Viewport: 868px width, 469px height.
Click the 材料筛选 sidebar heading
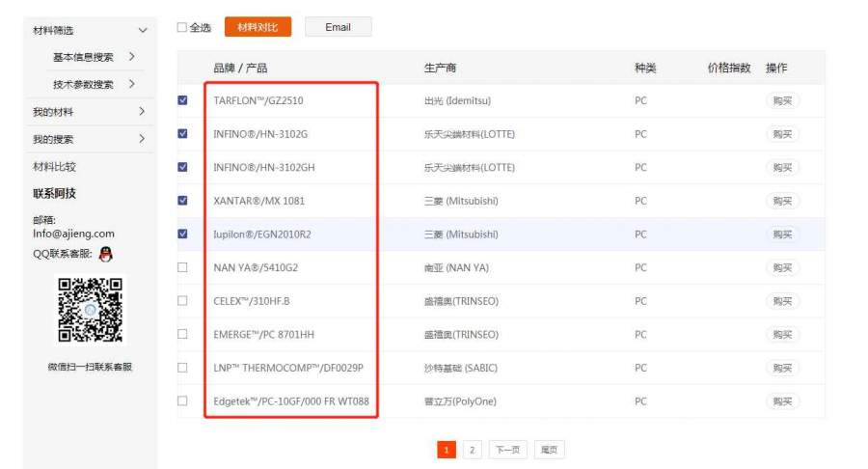click(53, 31)
